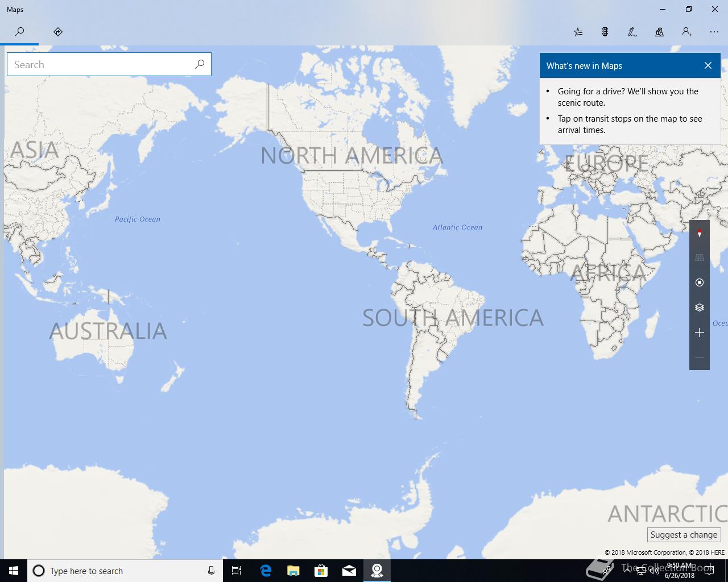Screen dimensions: 728x582
Task: Click the volume speaker tray icon
Action: coord(654,571)
